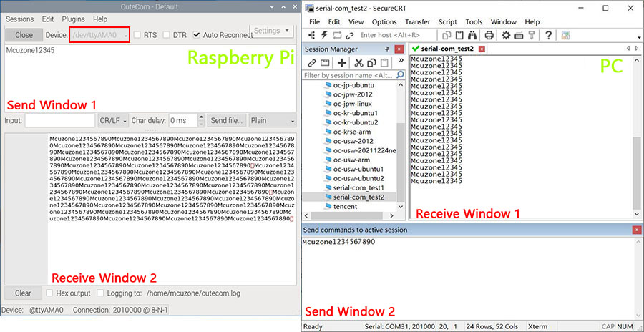This screenshot has width=644, height=332.
Task: Click the Filter by session name field
Action: click(x=349, y=75)
